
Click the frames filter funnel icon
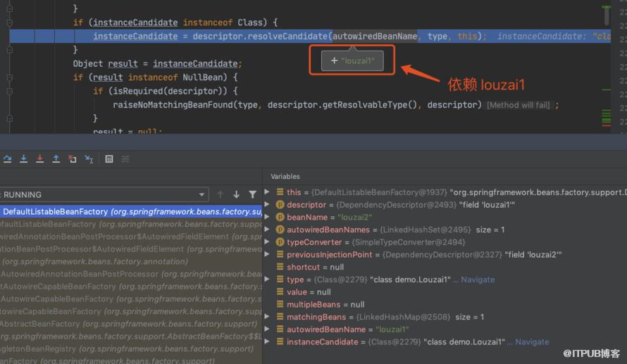point(252,194)
